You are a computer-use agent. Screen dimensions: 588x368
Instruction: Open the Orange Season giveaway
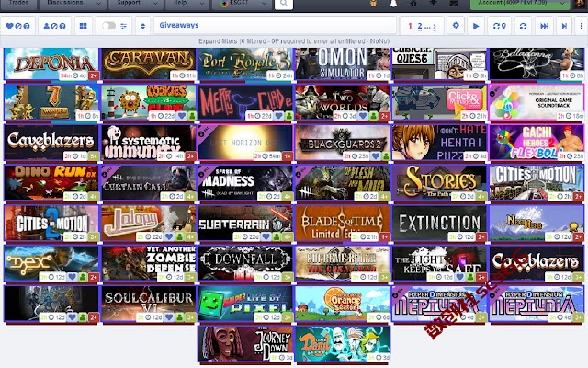[343, 304]
